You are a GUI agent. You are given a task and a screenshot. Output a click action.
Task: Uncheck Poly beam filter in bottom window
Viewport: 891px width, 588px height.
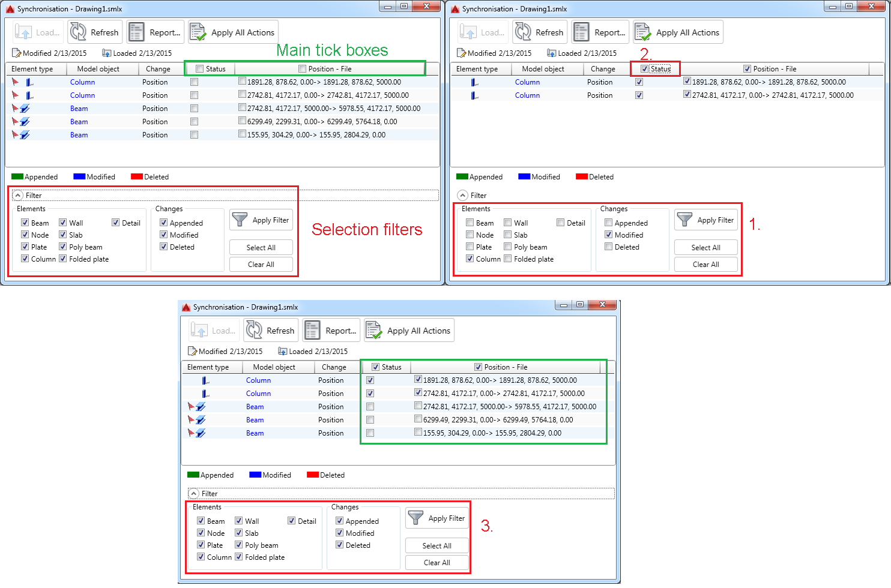click(238, 545)
